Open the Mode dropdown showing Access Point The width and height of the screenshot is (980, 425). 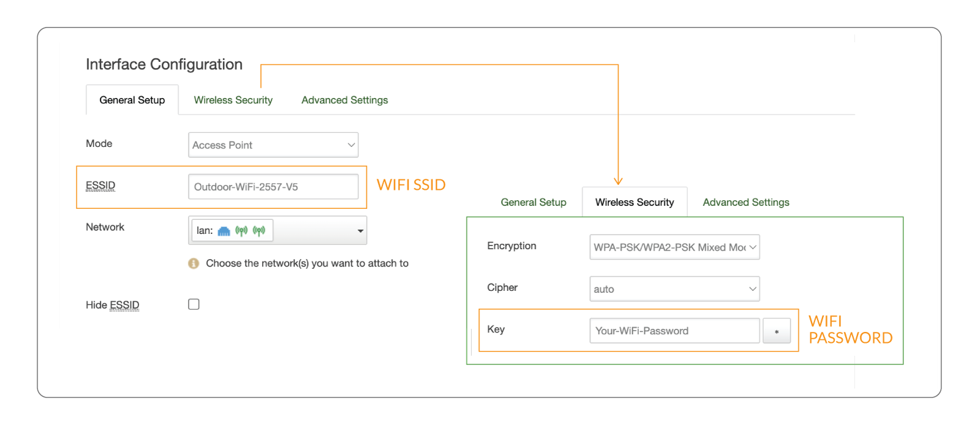pos(273,145)
